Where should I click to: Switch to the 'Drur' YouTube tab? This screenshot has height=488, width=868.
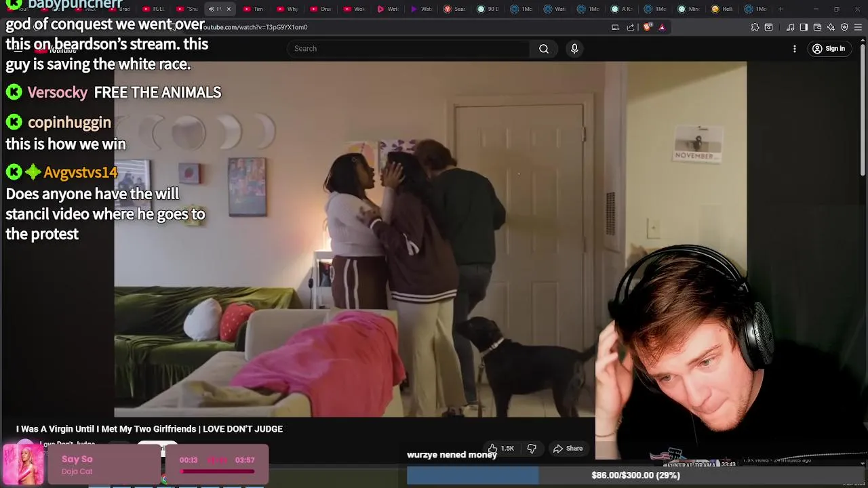(x=321, y=9)
